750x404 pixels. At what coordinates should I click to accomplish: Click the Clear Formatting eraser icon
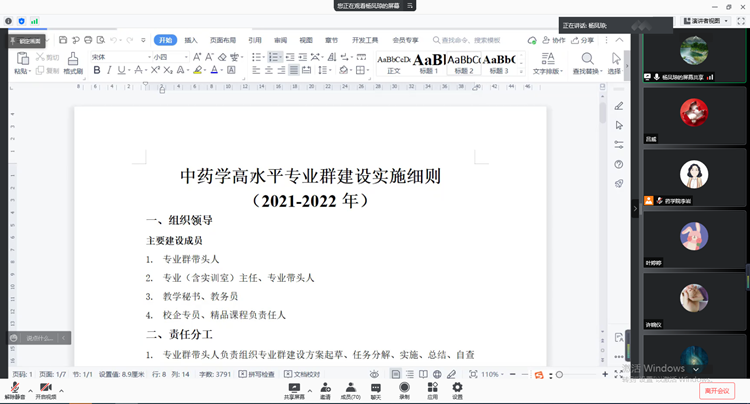pos(222,57)
